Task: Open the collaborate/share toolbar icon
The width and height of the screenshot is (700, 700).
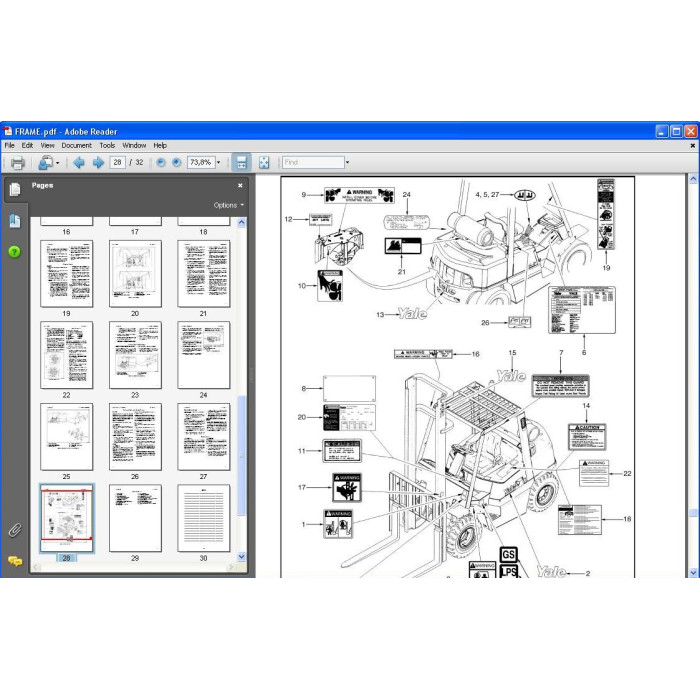Action: (46, 162)
